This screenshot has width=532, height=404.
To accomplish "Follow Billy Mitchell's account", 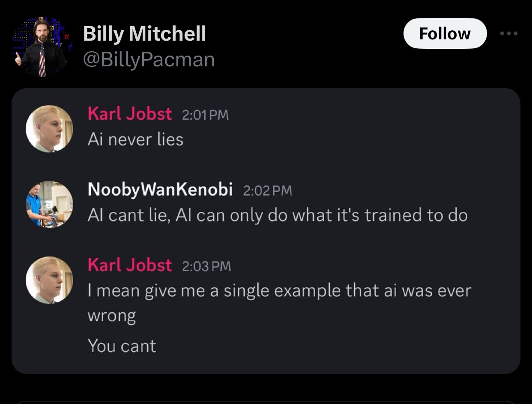I will pyautogui.click(x=445, y=33).
